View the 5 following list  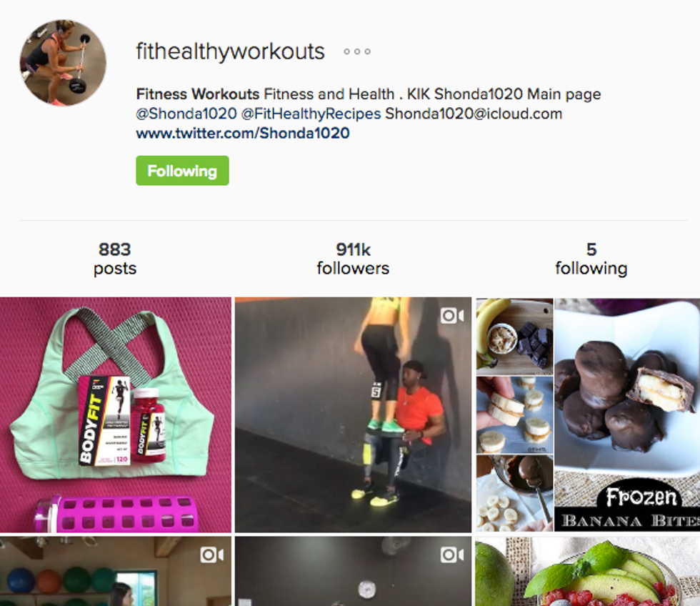pyautogui.click(x=591, y=259)
